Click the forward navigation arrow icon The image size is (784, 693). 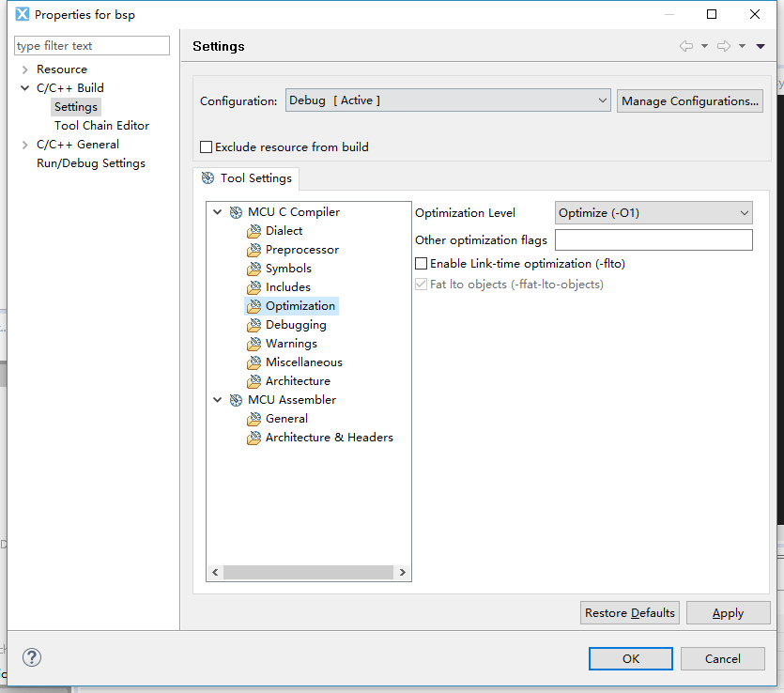click(724, 46)
